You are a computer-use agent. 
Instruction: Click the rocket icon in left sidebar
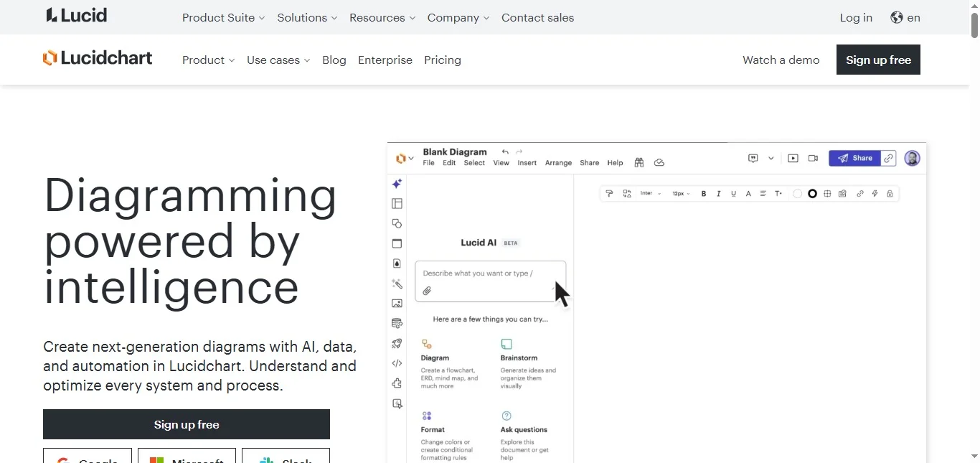click(397, 344)
